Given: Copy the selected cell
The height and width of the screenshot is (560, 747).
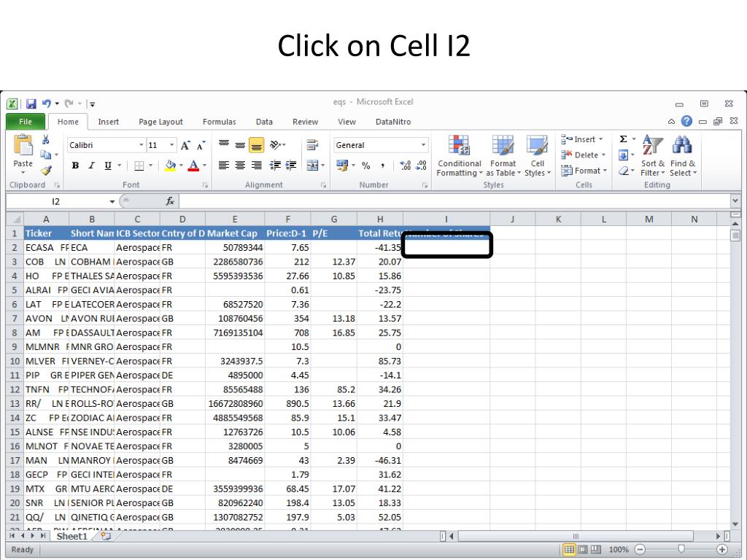Looking at the screenshot, I should click(x=46, y=155).
